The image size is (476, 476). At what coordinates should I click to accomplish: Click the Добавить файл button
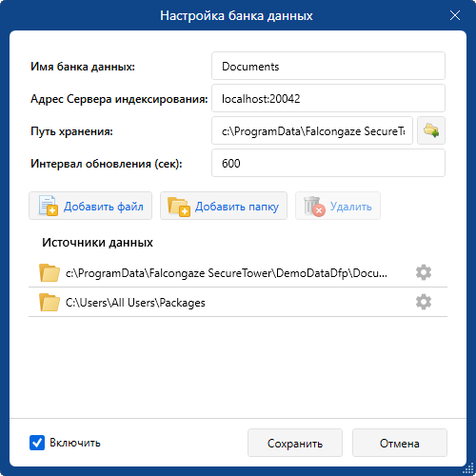(90, 206)
